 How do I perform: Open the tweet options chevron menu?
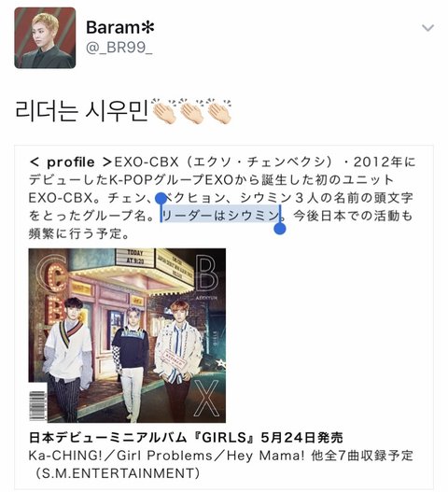pyautogui.click(x=427, y=28)
